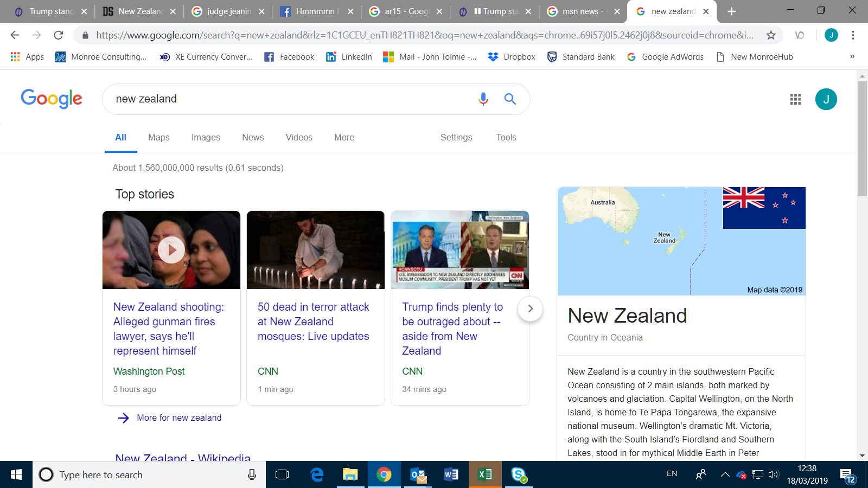868x488 pixels.
Task: Open search Tools
Action: click(506, 138)
